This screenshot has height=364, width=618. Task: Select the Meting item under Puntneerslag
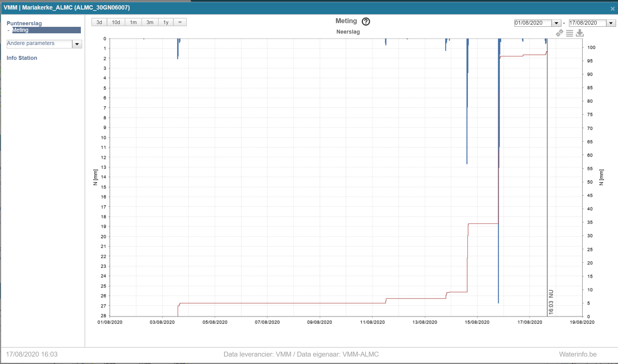click(x=46, y=30)
